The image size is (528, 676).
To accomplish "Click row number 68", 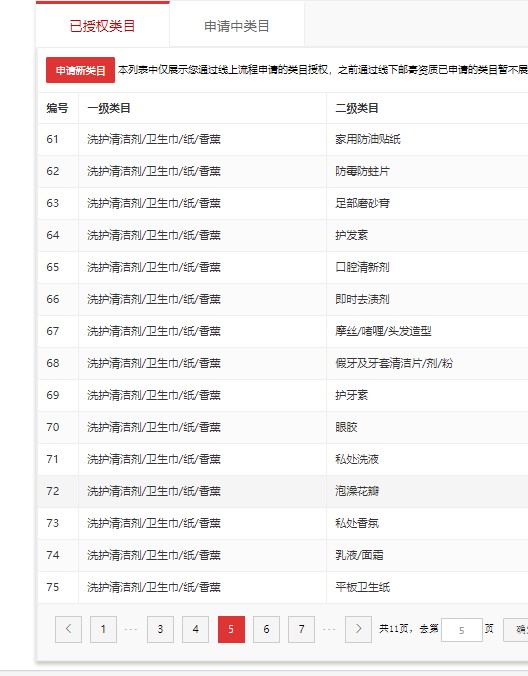I will pos(53,363).
